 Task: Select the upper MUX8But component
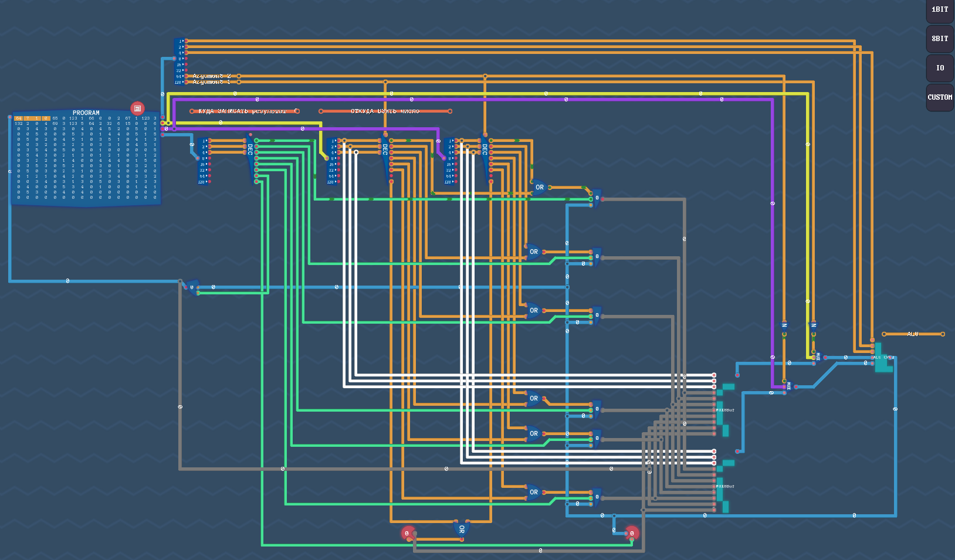coord(723,410)
